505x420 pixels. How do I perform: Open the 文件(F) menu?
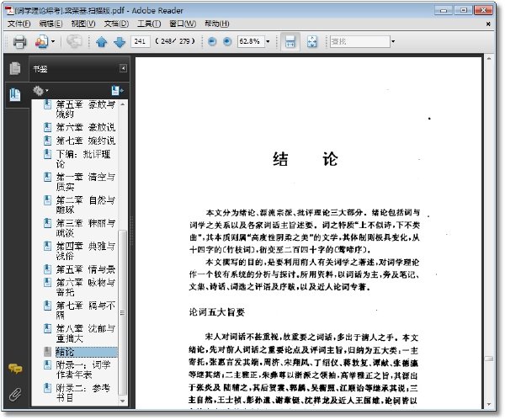tap(19, 24)
